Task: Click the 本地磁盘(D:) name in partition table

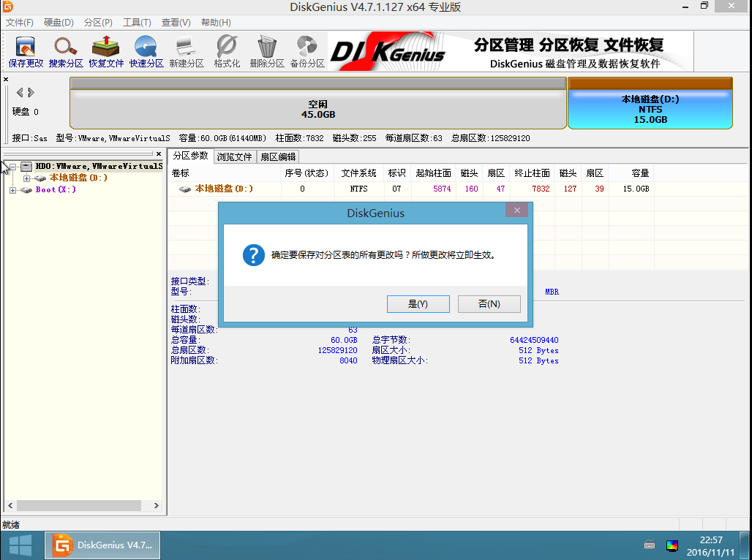Action: pos(224,189)
